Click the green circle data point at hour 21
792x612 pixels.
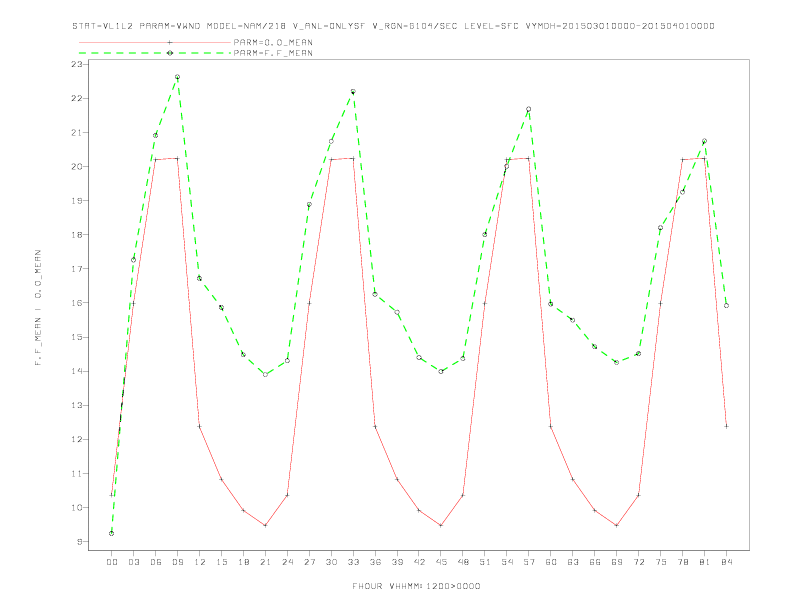[x=265, y=374]
